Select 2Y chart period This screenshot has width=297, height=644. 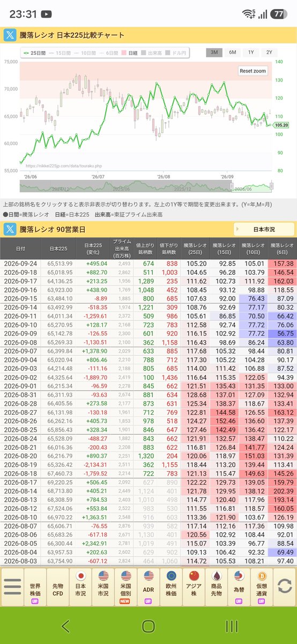pyautogui.click(x=269, y=53)
